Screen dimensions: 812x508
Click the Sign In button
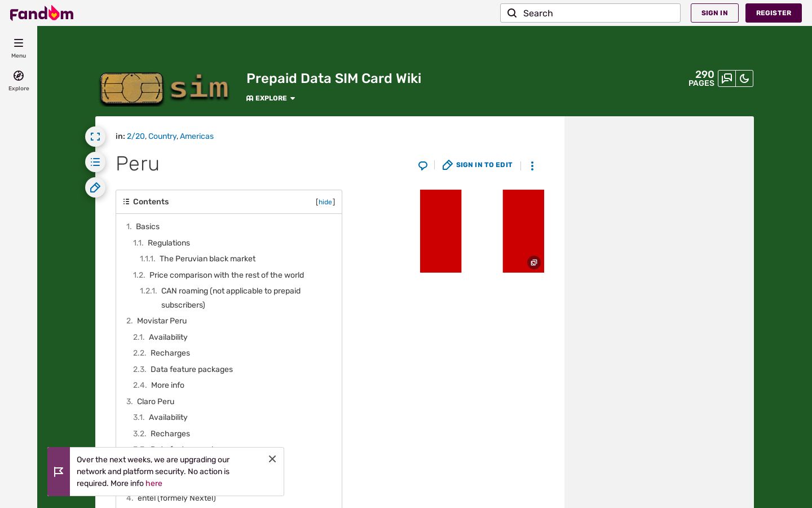[714, 13]
